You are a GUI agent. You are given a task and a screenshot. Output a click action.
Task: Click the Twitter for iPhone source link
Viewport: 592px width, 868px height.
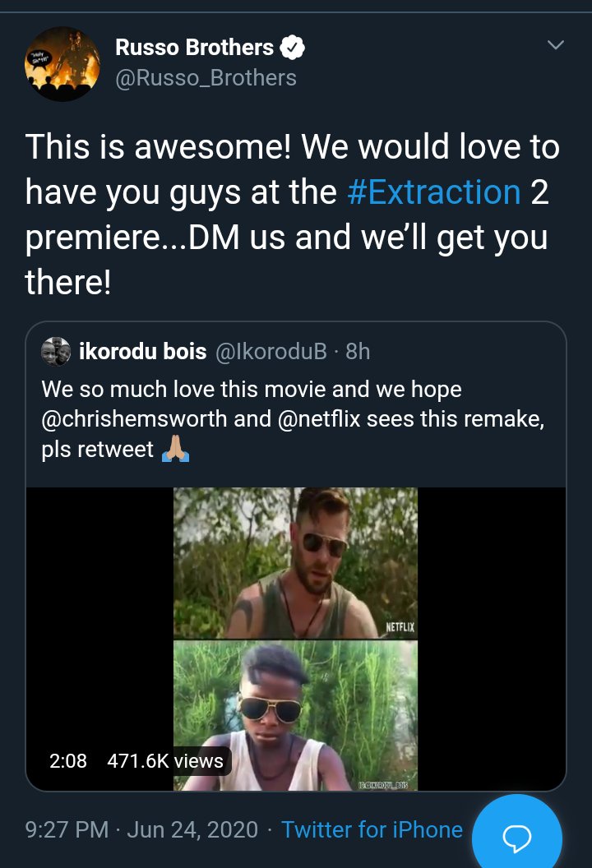click(x=372, y=830)
